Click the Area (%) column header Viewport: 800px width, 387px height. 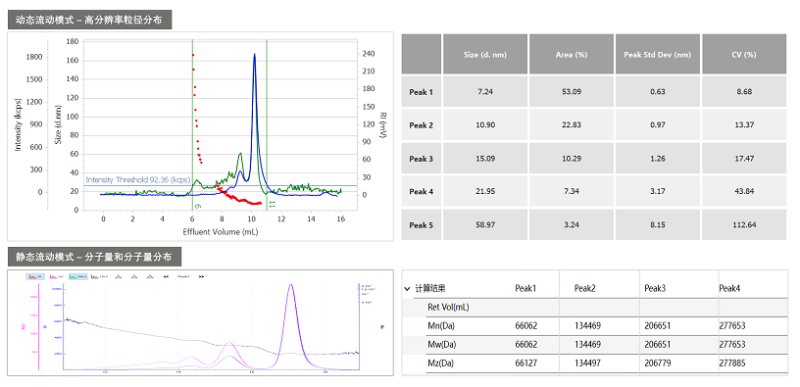coord(571,54)
